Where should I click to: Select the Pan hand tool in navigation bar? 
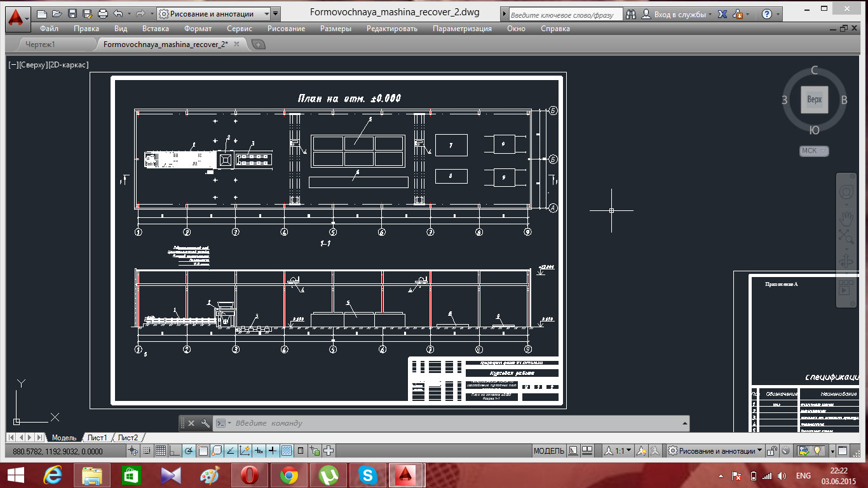pos(846,218)
